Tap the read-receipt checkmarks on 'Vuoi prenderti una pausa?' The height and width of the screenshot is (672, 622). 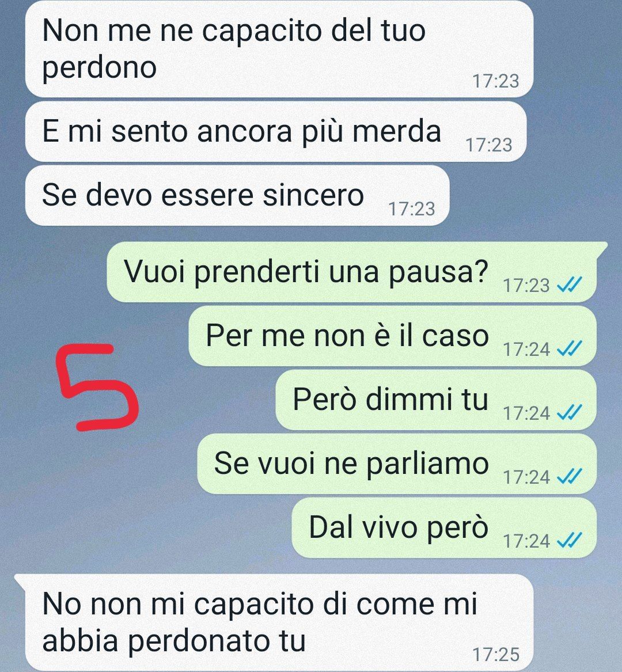pos(569,284)
